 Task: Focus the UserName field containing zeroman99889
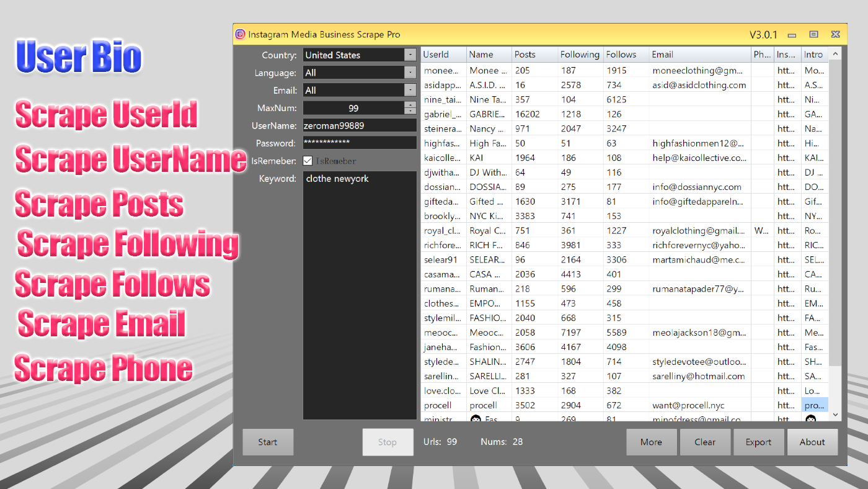(360, 126)
